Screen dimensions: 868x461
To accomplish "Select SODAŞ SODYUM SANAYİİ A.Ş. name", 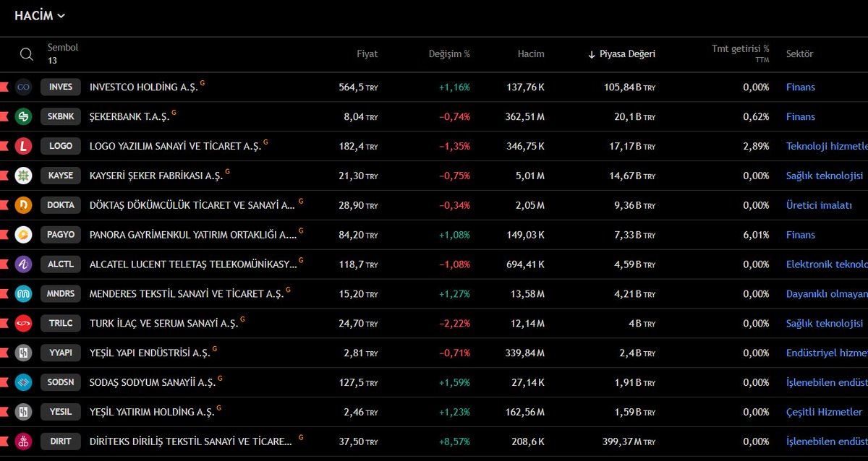I will 153,382.
